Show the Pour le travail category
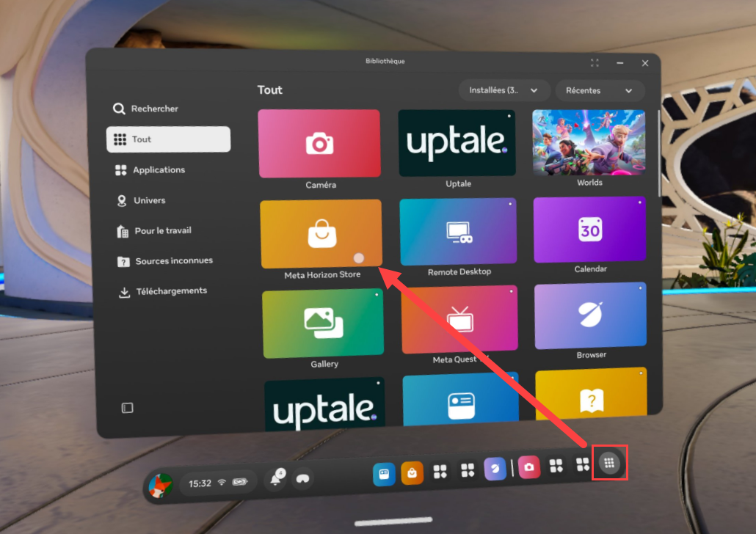Viewport: 756px width, 534px height. pos(154,231)
